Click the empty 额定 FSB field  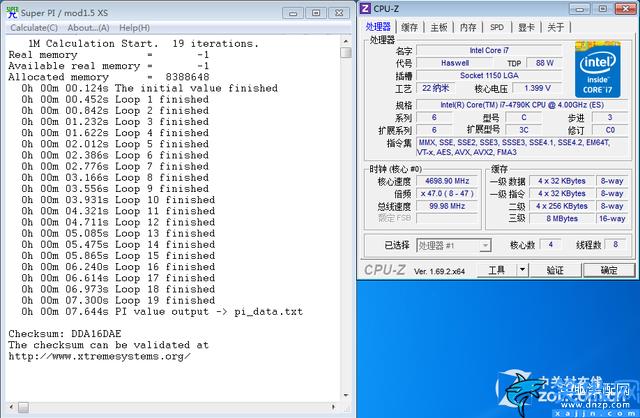click(x=447, y=218)
